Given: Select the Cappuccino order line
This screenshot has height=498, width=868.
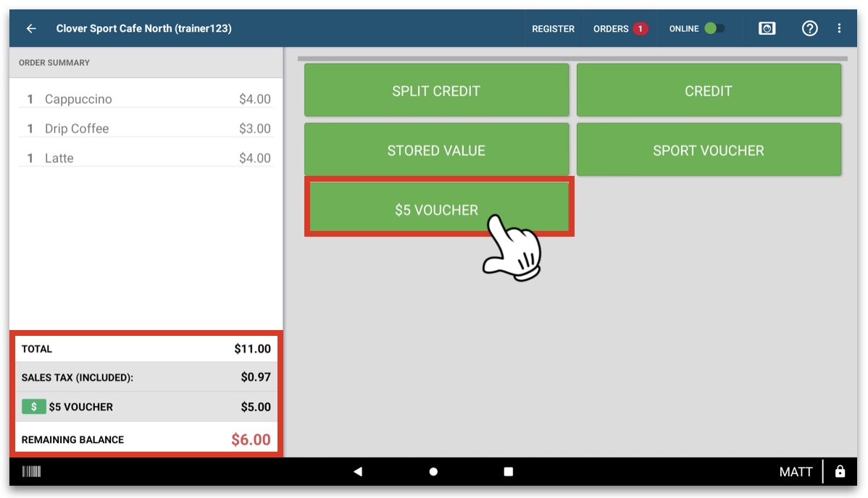Looking at the screenshot, I should [x=146, y=99].
